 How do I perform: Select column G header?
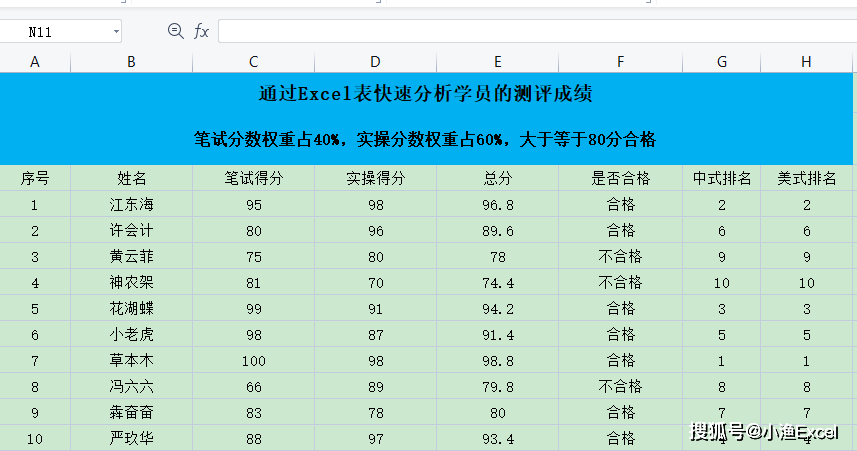pyautogui.click(x=721, y=62)
